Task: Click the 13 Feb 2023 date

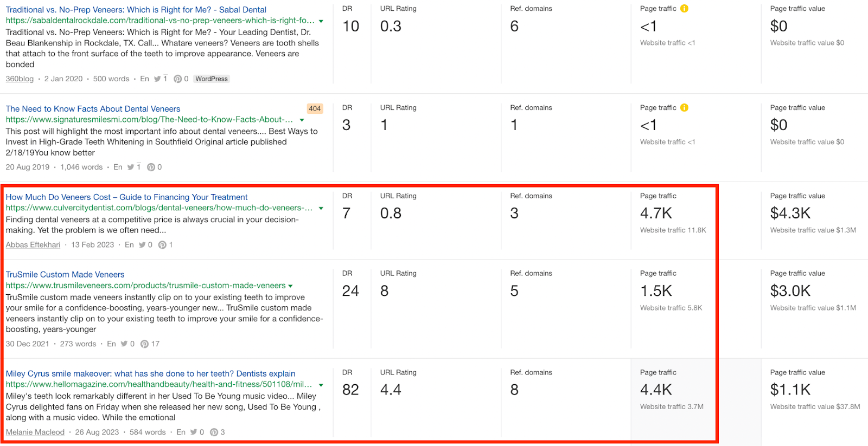Action: click(x=93, y=245)
